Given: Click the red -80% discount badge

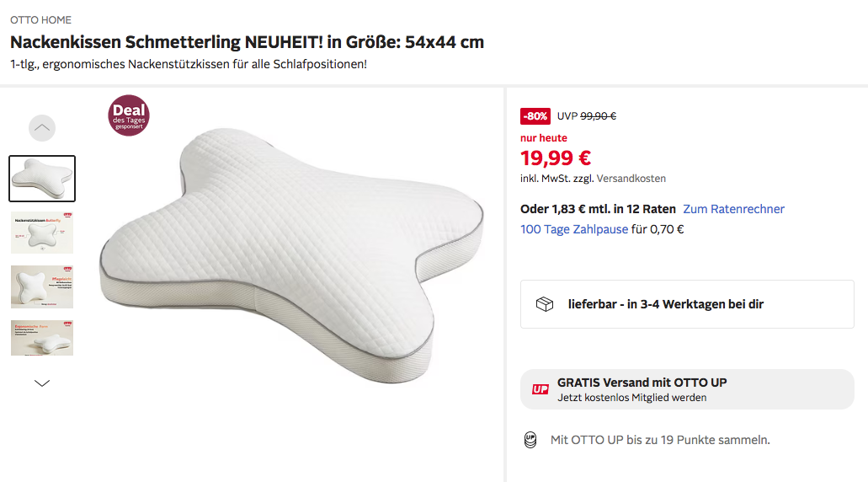Looking at the screenshot, I should click(535, 116).
